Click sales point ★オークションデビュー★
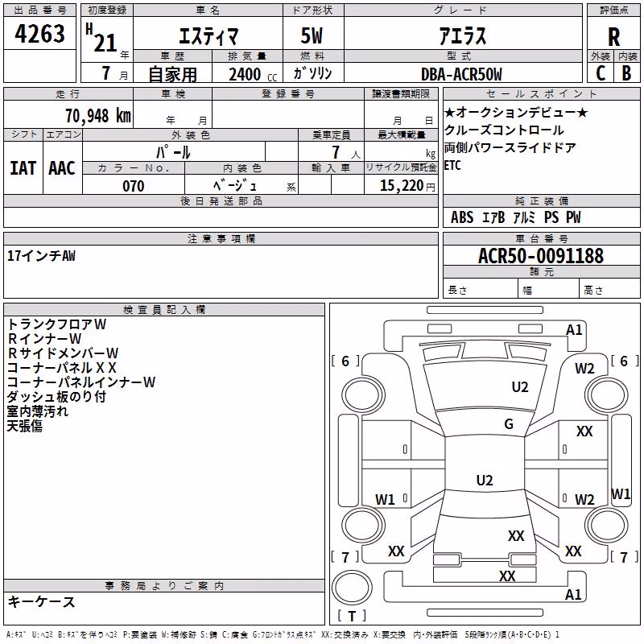This screenshot has height=644, width=644. click(516, 112)
